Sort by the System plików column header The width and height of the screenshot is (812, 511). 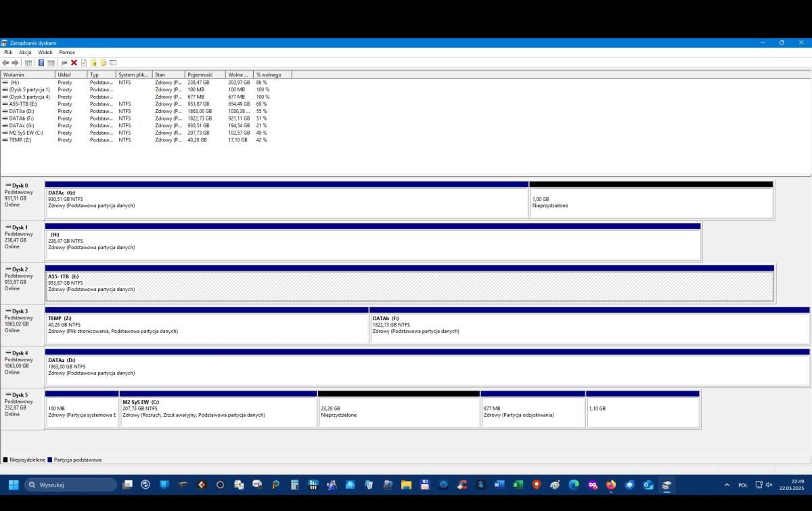[x=135, y=74]
